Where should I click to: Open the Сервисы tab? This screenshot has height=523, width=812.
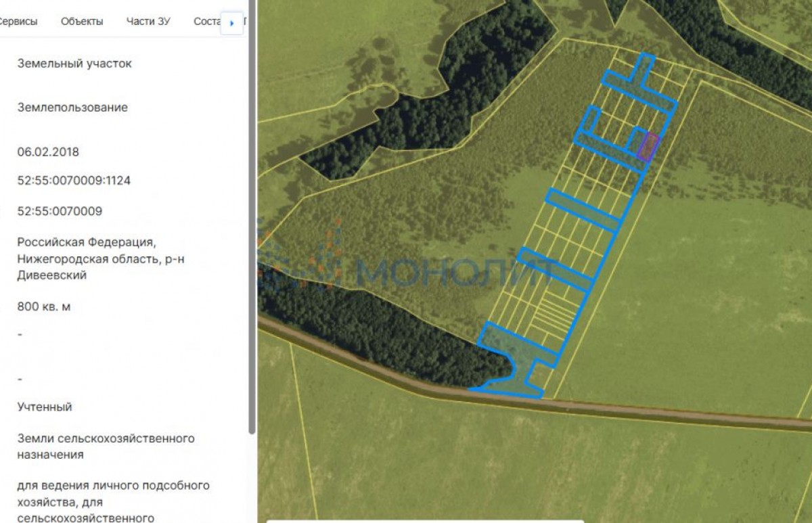click(18, 21)
